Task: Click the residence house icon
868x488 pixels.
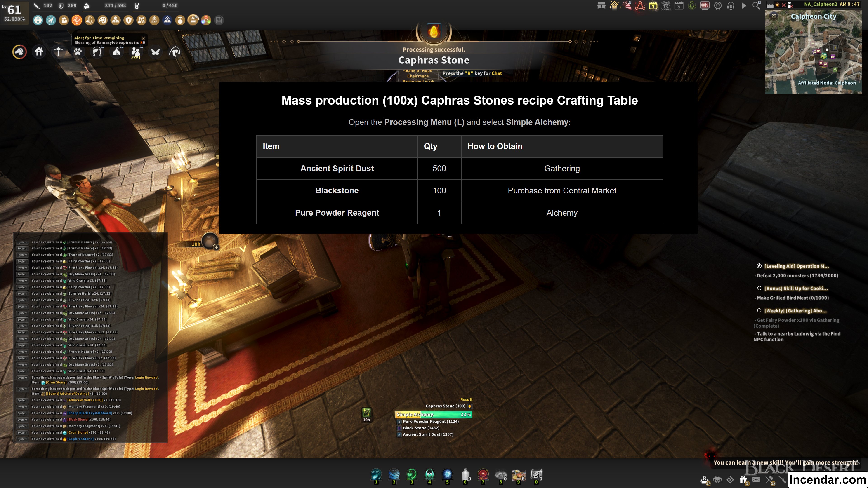Action: click(x=39, y=52)
